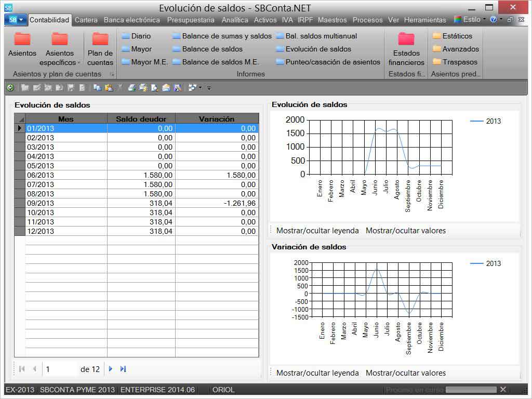Open the Balance de sumas y saldos report

pyautogui.click(x=227, y=36)
